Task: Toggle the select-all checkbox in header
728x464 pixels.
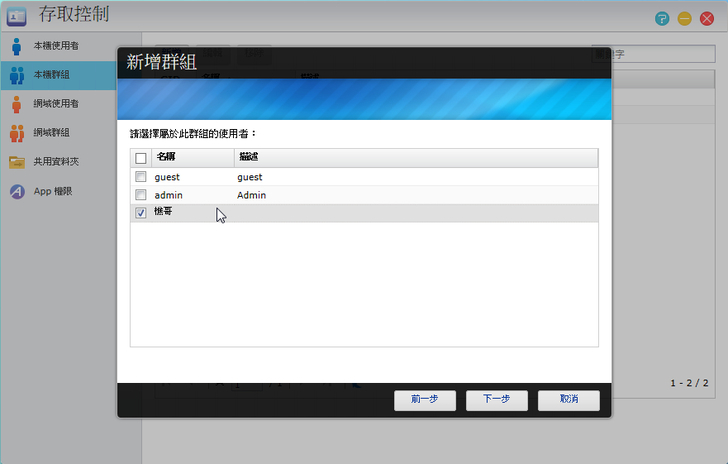Action: (141, 158)
